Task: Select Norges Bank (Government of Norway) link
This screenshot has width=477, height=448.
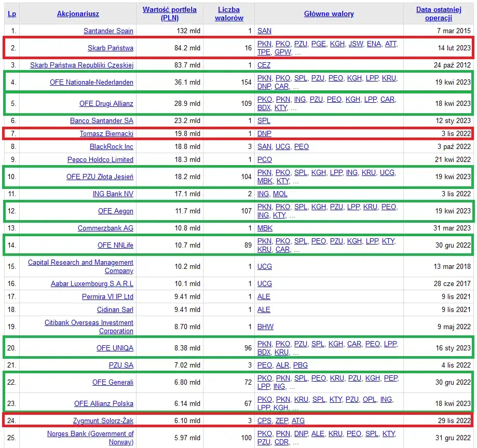Action: click(x=90, y=438)
